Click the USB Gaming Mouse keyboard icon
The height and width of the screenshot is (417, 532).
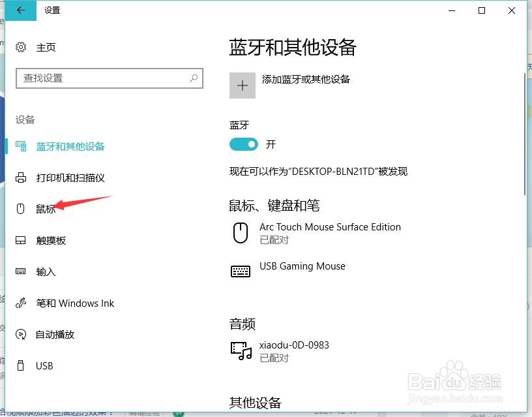point(241,271)
